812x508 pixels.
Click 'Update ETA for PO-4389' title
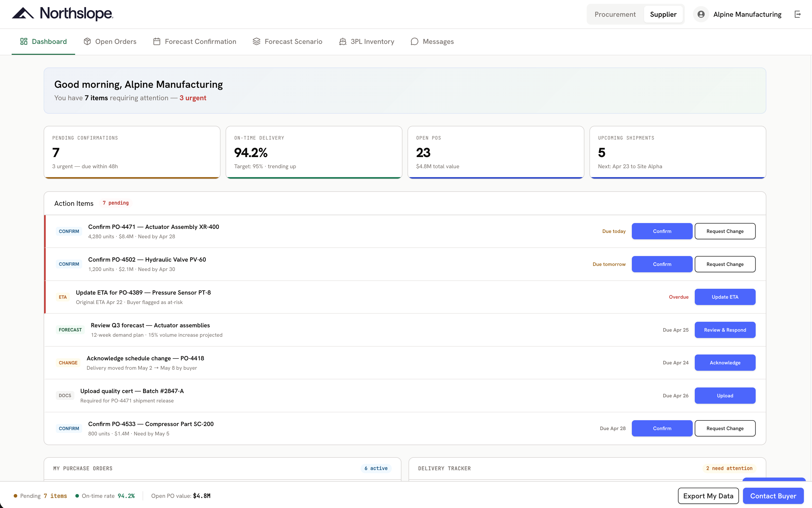point(143,292)
